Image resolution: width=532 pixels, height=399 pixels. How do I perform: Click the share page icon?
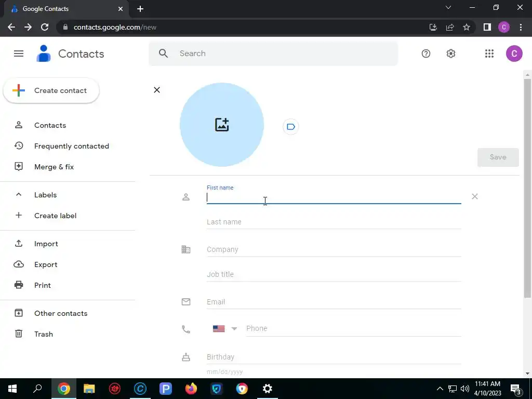click(x=450, y=27)
